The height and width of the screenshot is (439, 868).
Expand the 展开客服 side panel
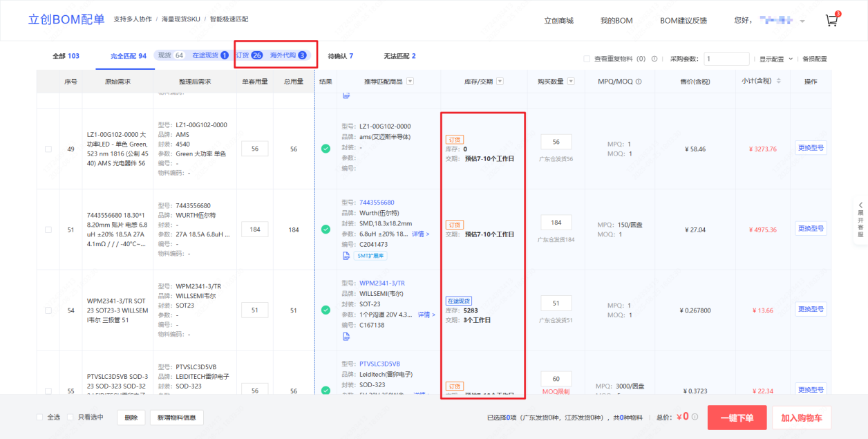860,220
